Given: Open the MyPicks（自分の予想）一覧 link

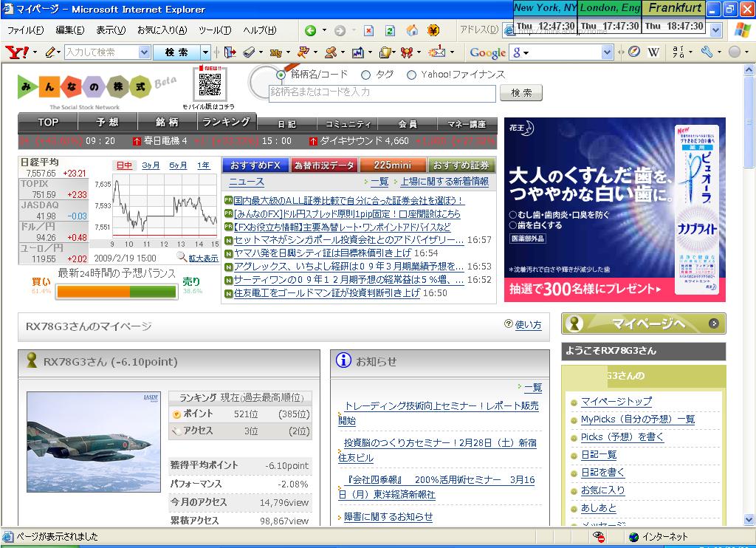Looking at the screenshot, I should (x=638, y=419).
